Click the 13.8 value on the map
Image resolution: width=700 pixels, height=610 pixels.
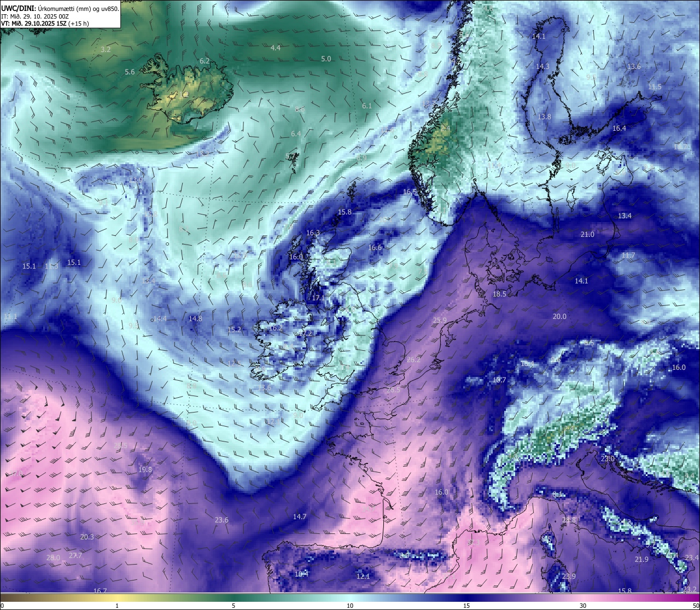point(544,117)
